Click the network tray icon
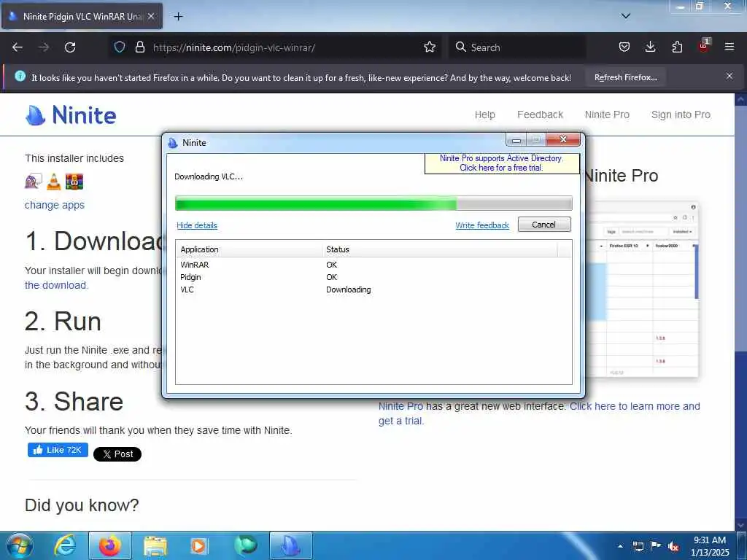747x560 pixels. point(638,546)
